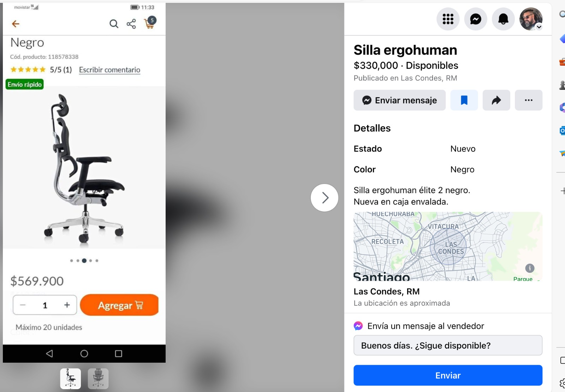This screenshot has height=392, width=565.
Task: Click the Enviar mensaje button
Action: pos(400,100)
